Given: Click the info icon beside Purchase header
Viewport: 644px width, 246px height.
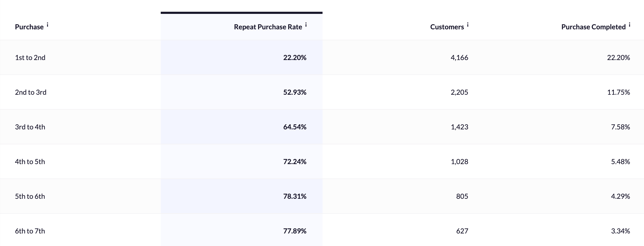Looking at the screenshot, I should click(48, 25).
